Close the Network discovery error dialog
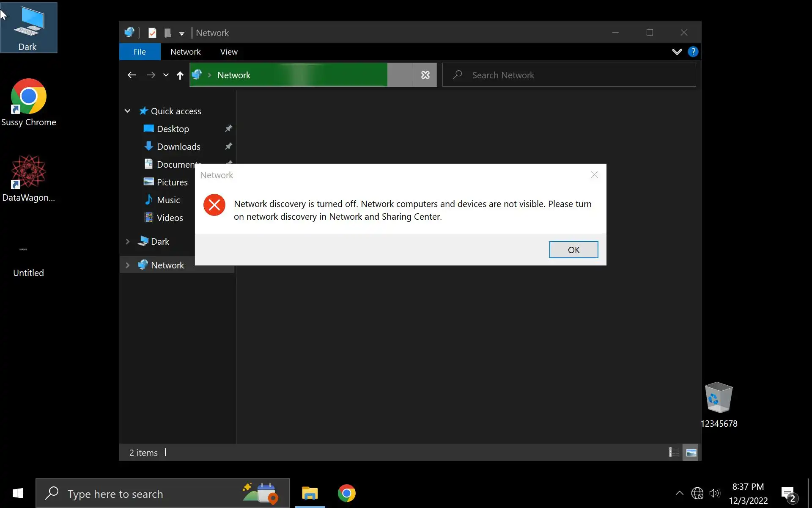This screenshot has height=508, width=812. point(594,175)
